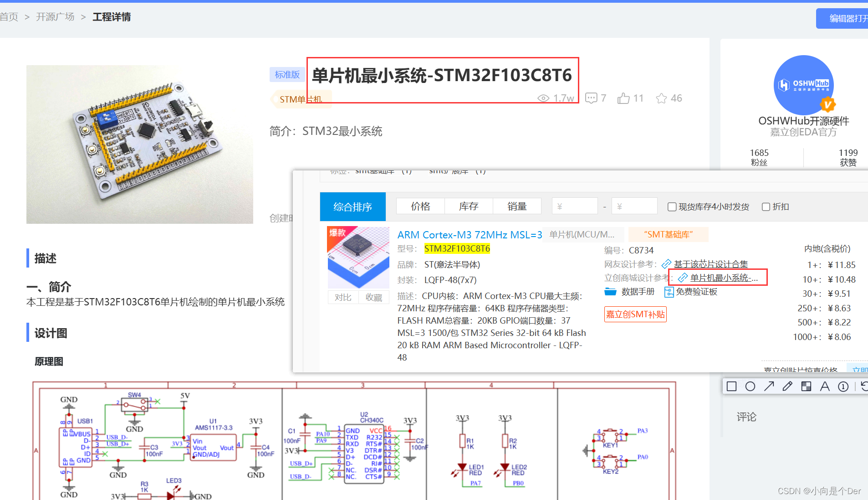This screenshot has width=868, height=500.
Task: Open 单片机最小系统 design reference link
Action: click(724, 278)
